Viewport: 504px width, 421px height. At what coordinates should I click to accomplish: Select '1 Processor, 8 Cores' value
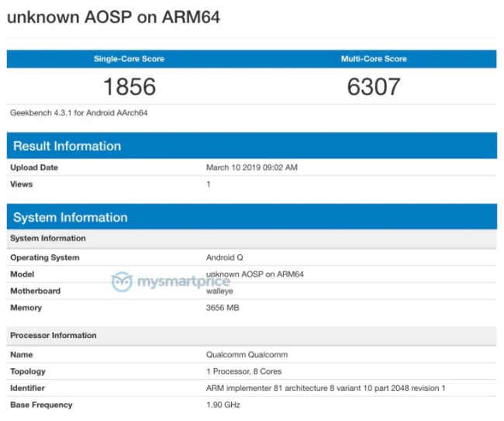(244, 371)
